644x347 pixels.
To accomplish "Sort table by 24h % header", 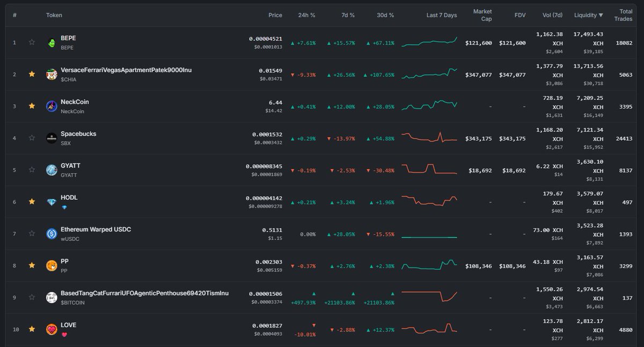I will pos(308,15).
